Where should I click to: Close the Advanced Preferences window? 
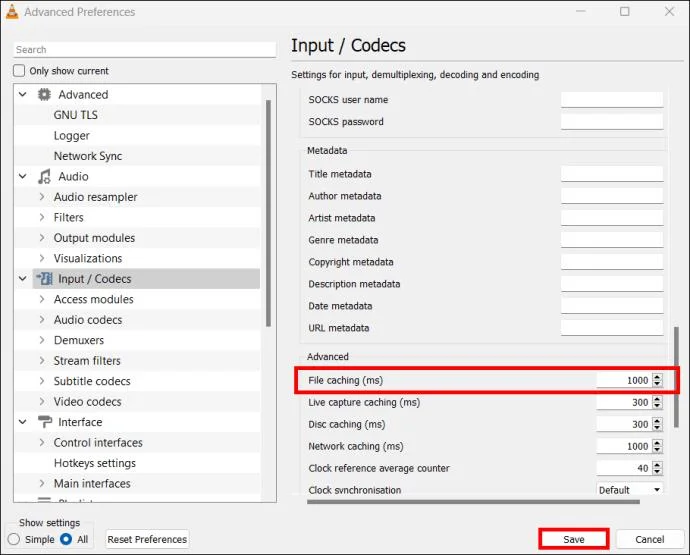[x=669, y=11]
